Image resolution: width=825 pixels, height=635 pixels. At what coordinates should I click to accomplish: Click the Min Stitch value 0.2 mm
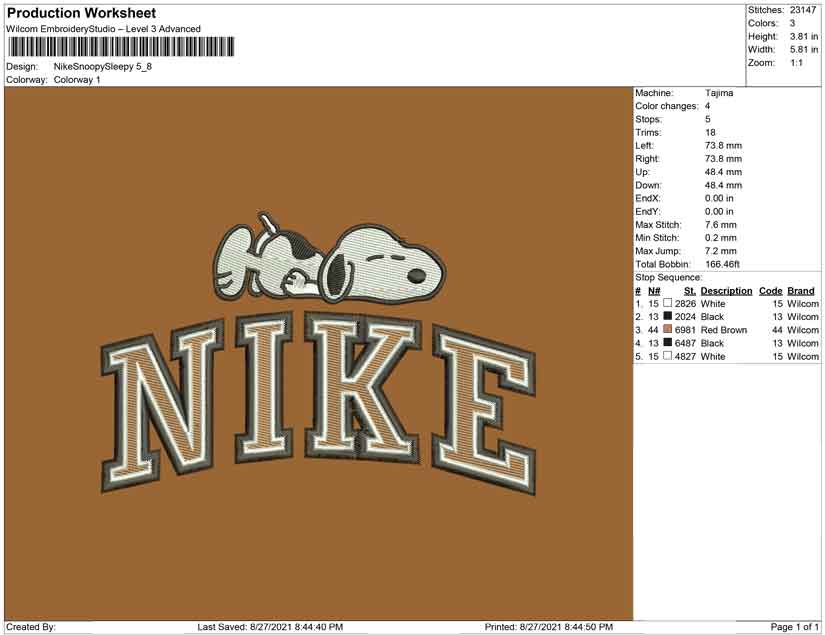721,238
